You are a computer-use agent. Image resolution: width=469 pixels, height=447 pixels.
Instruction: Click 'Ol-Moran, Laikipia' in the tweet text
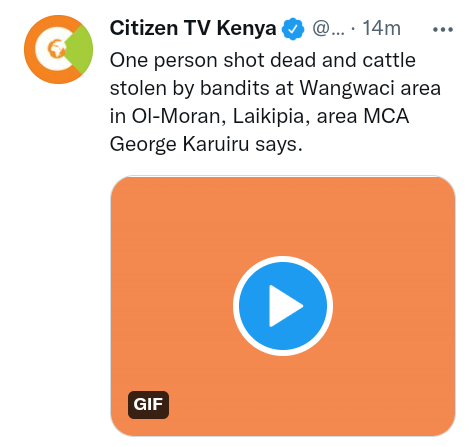[221, 117]
